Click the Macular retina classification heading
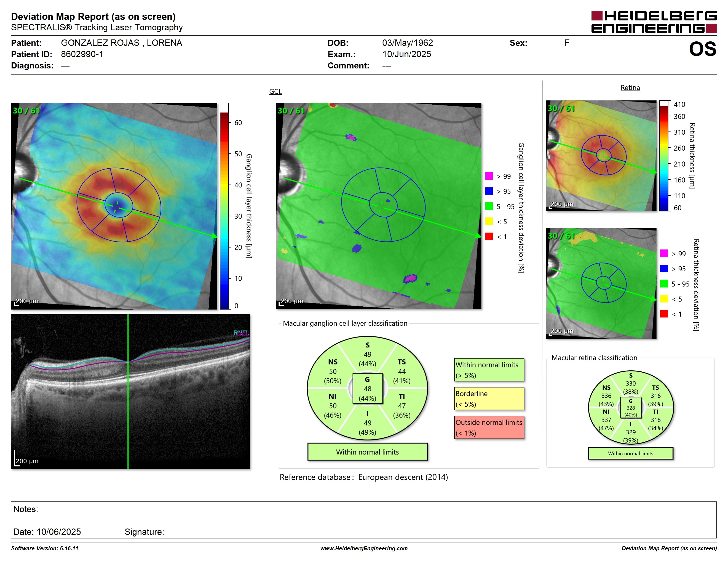The height and width of the screenshot is (563, 728). tap(594, 358)
